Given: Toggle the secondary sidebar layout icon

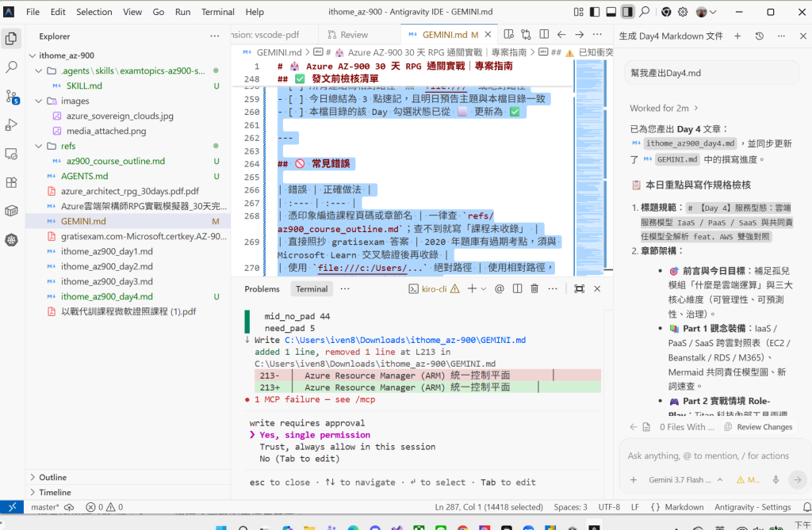Looking at the screenshot, I should coord(628,12).
